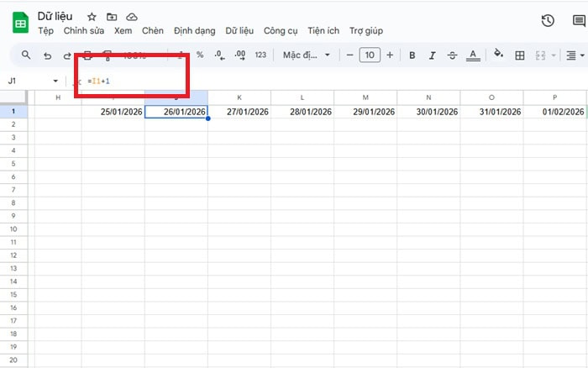Screen dimensions: 588x368
Task: Toggle bold formatting
Action: [412, 55]
